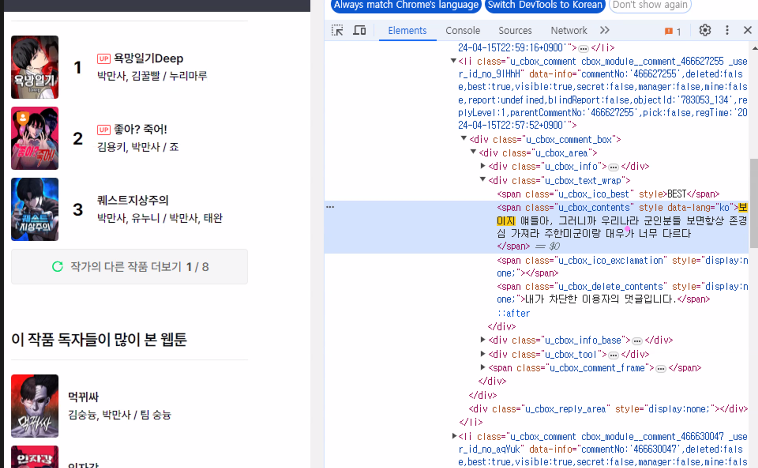Collapse the u_cbox_text_wrap div
The width and height of the screenshot is (758, 468).
pos(483,180)
